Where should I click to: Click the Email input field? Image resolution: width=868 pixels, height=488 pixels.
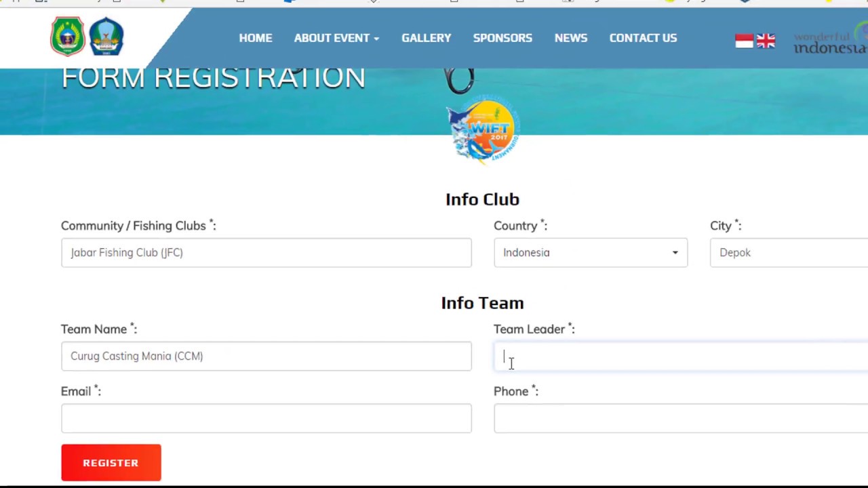coord(266,418)
